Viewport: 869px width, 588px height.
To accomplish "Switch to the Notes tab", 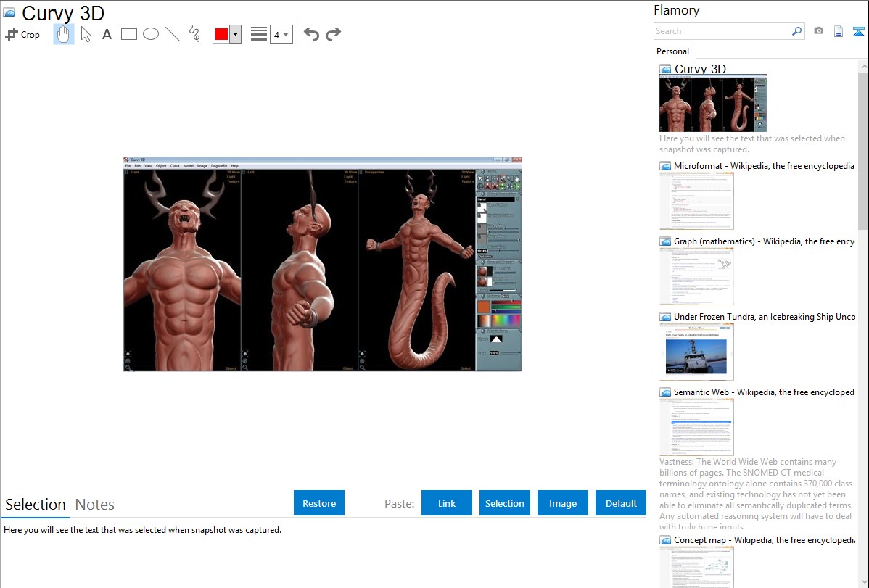I will pos(95,505).
